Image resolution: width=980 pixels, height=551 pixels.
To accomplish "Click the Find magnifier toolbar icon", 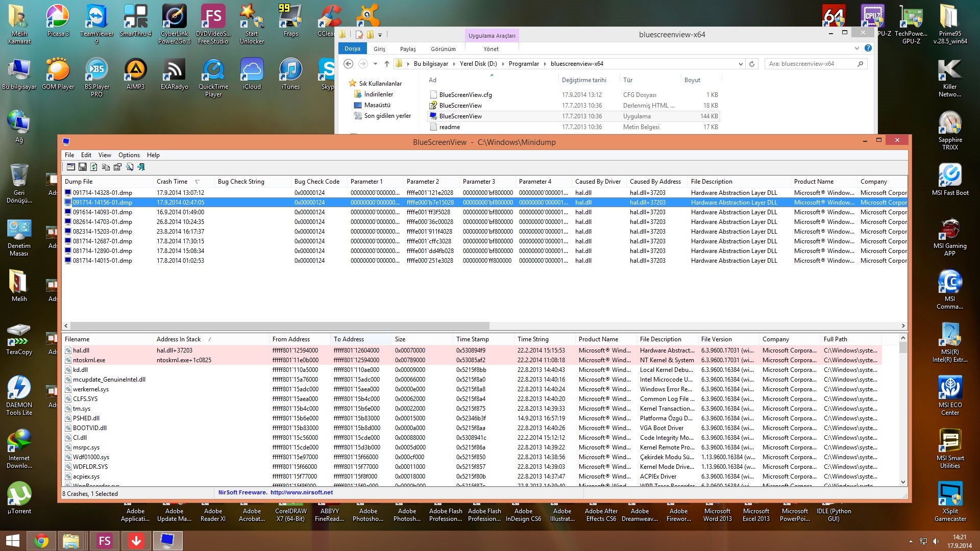I will click(129, 167).
